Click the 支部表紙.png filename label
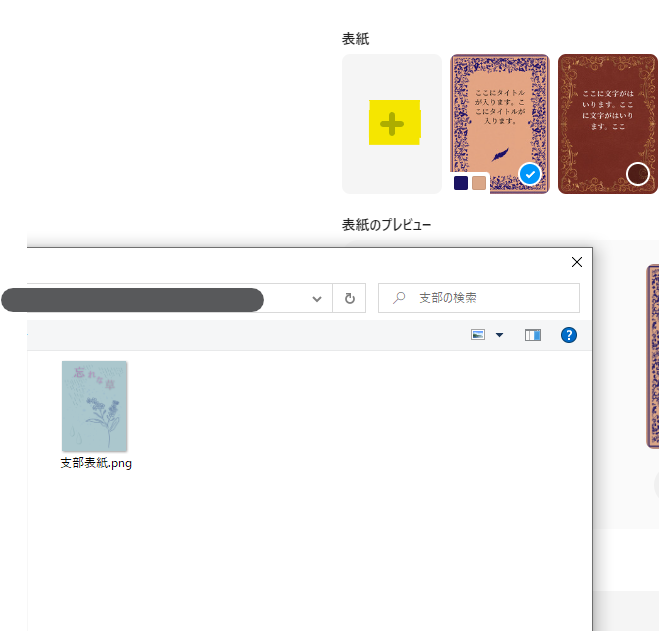This screenshot has height=631, width=659. 96,463
